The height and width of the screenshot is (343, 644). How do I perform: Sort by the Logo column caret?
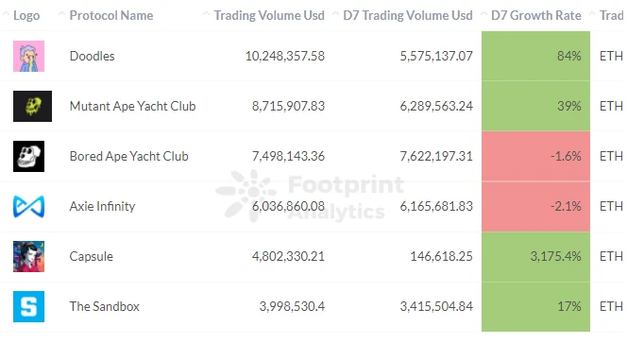pos(7,15)
